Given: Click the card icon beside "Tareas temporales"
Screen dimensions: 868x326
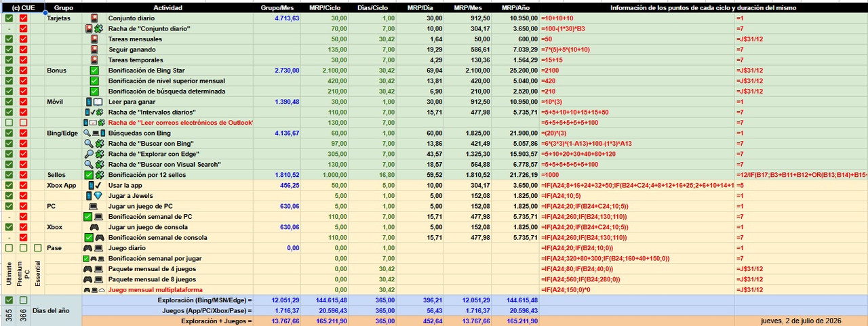Looking at the screenshot, I should (x=94, y=60).
